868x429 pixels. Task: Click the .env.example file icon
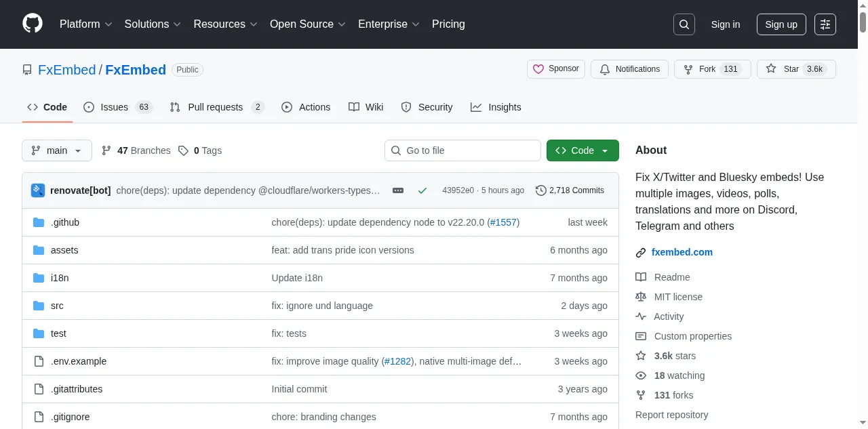(x=39, y=361)
